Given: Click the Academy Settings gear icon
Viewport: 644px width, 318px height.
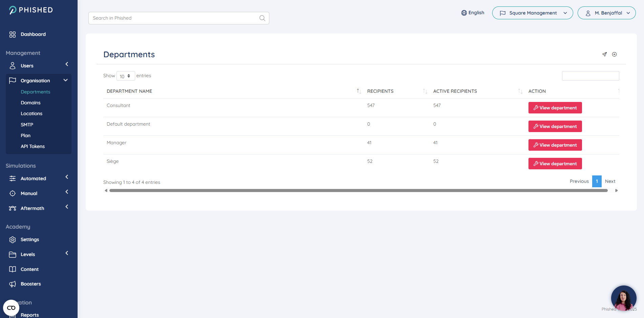Looking at the screenshot, I should (13, 240).
